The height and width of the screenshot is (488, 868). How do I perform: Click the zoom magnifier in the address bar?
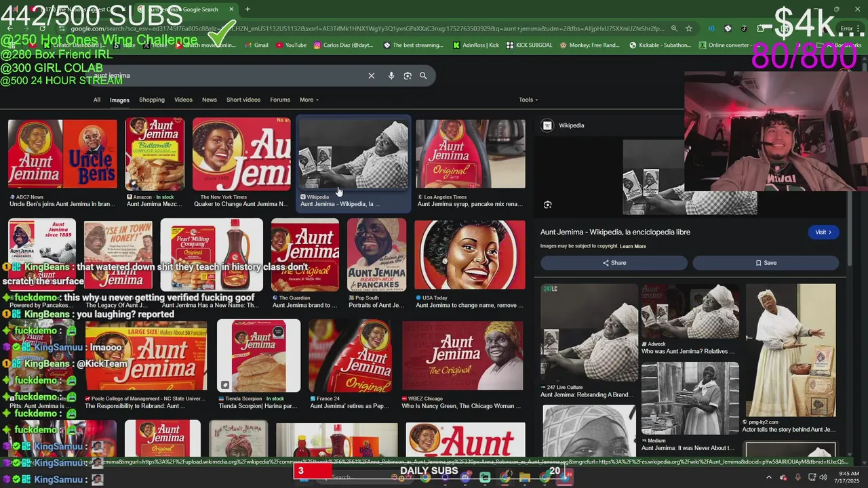click(674, 28)
